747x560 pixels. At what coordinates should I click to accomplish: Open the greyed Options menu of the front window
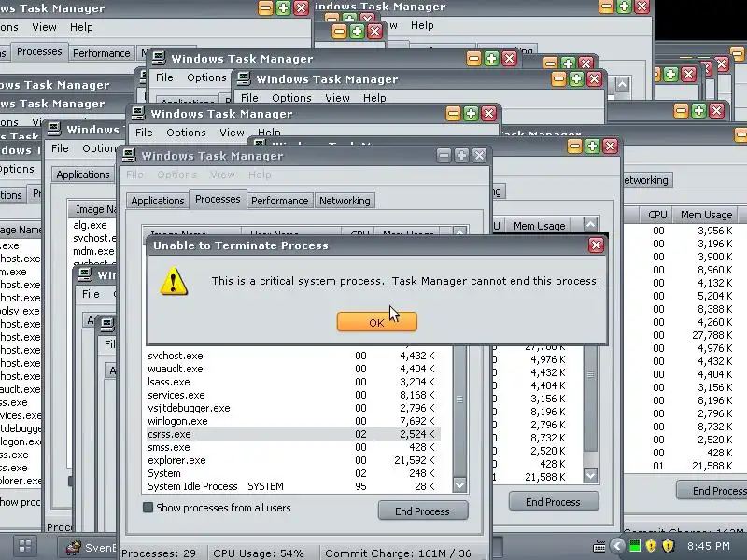point(176,175)
